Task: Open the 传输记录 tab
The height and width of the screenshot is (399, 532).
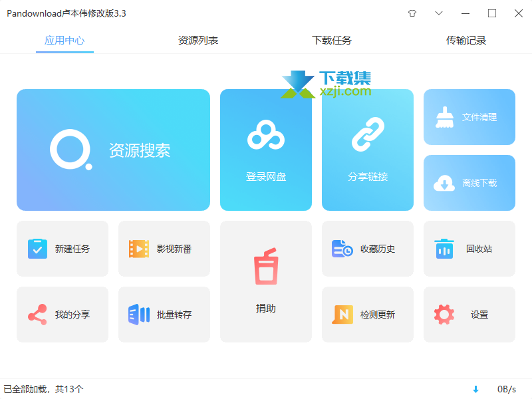Action: [x=466, y=41]
